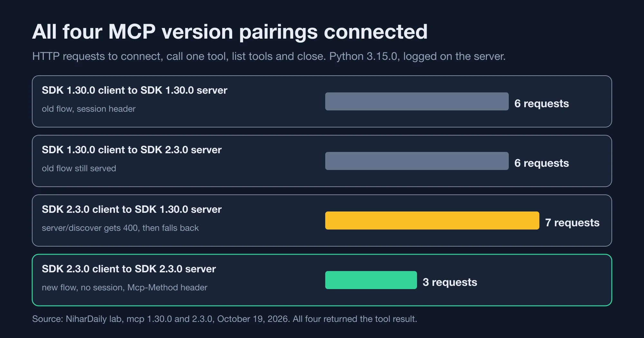Select the "SDK 2.3.0 client to SDK 1.30.0 server" heading
Viewport: 644px width, 338px height.
click(x=132, y=209)
